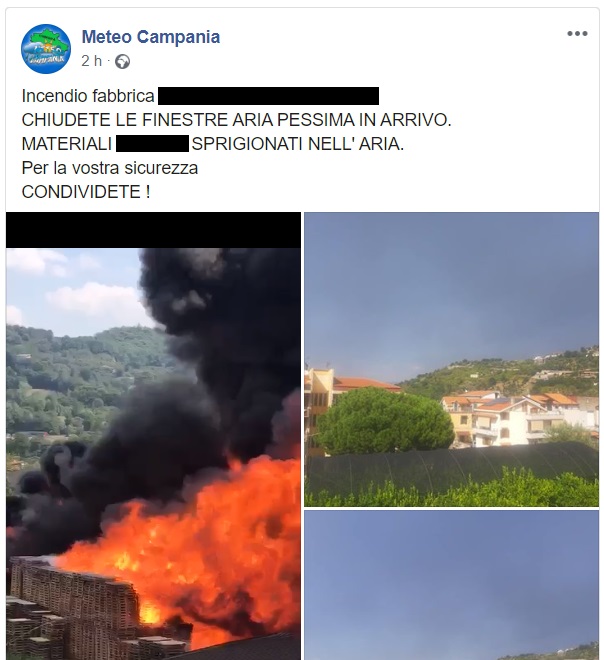Image resolution: width=604 pixels, height=660 pixels.
Task: Click the white house with orange roof
Action: click(x=516, y=419)
